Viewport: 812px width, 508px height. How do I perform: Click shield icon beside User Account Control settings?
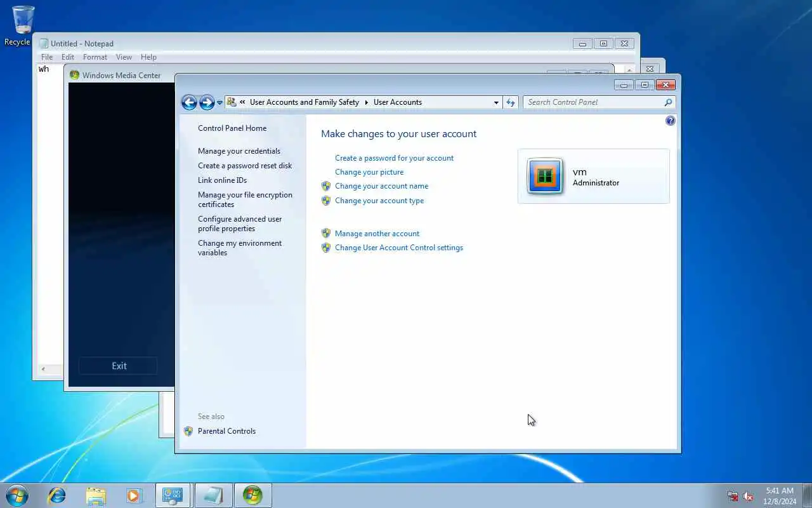point(326,248)
